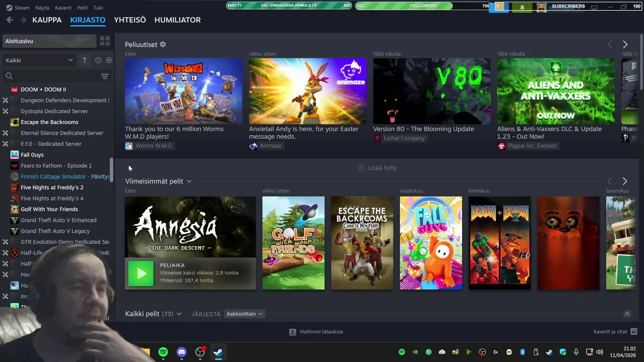The image size is (644, 362).
Task: Open OBS Studio icon in system tray
Action: 482,352
